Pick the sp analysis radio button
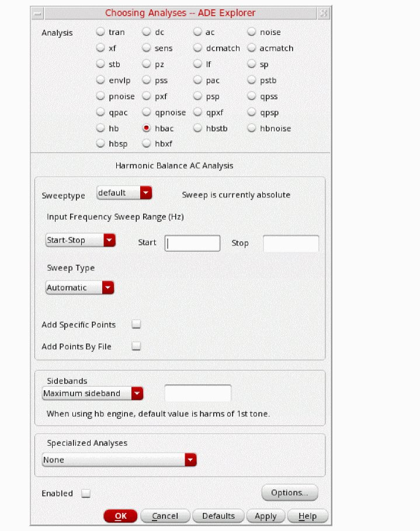Image resolution: width=420 pixels, height=531 pixels. coord(251,64)
